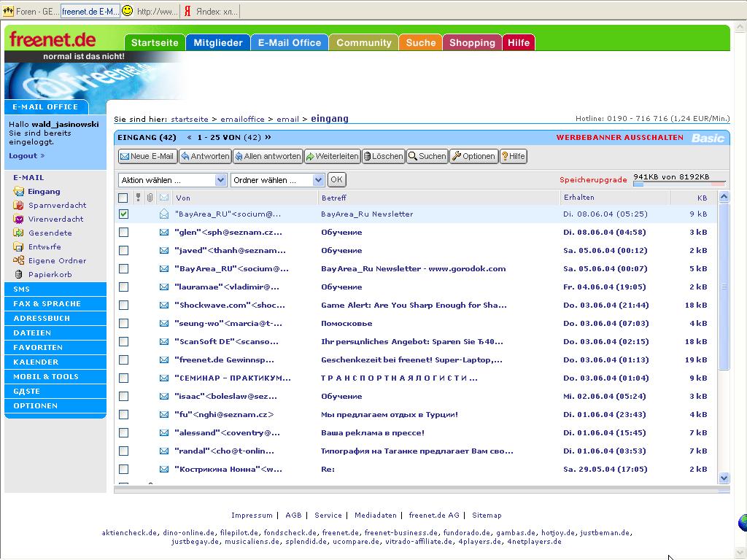Click the envelope icon for the "lauramae" email
Screen dimensions: 747x560
(x=164, y=287)
